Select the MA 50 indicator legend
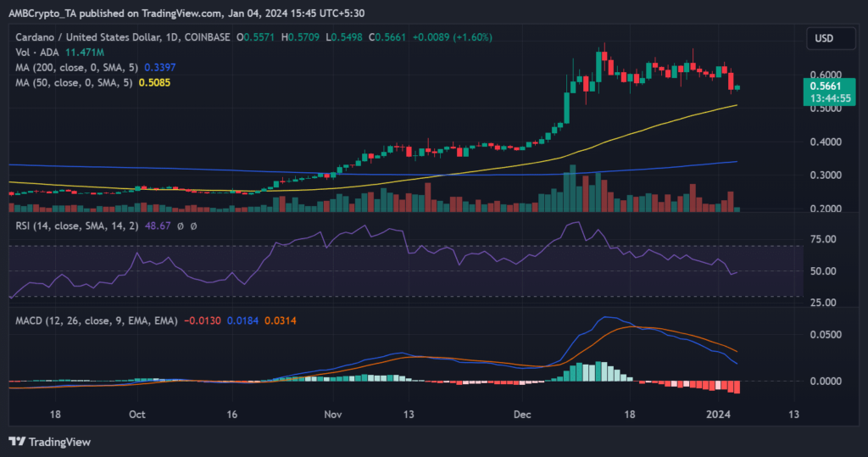The width and height of the screenshot is (868, 457). point(69,82)
